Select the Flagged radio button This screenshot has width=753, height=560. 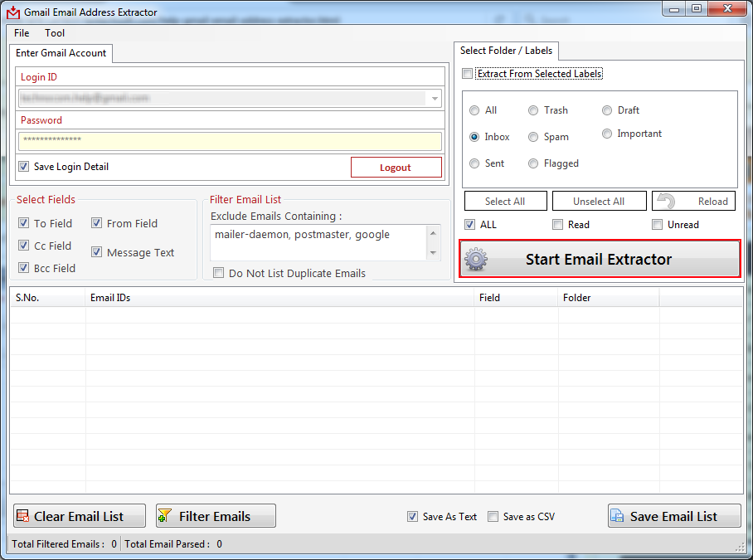coord(533,163)
